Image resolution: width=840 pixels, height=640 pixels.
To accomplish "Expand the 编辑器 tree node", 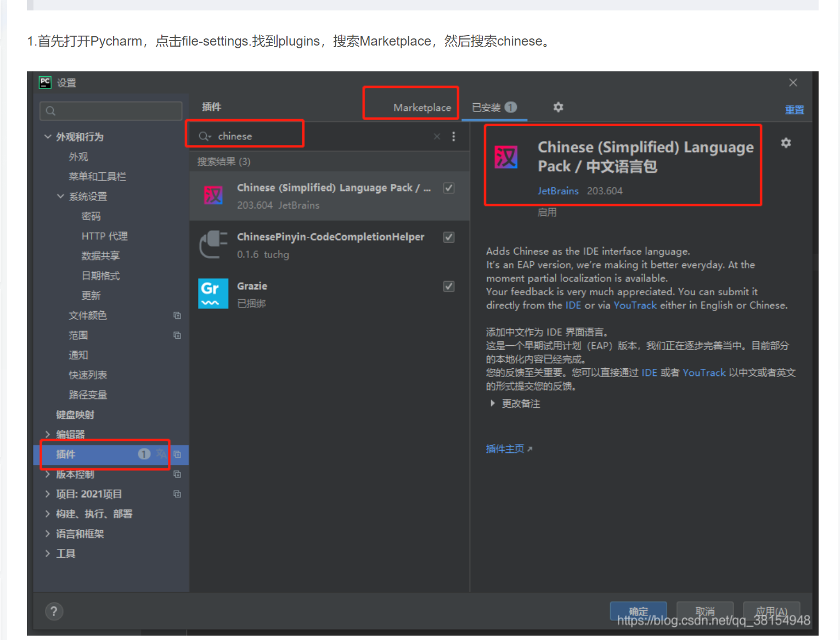I will (48, 434).
